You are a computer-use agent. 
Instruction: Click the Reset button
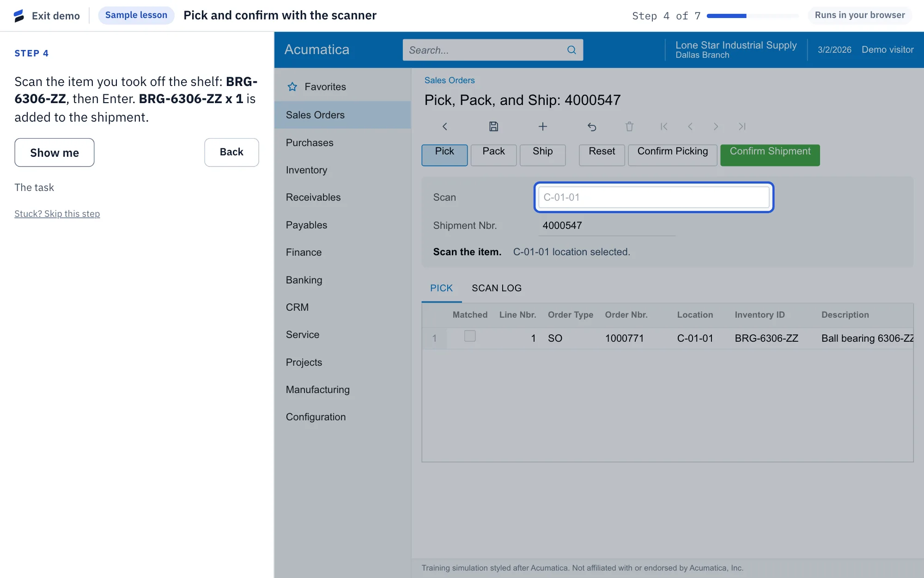coord(602,155)
